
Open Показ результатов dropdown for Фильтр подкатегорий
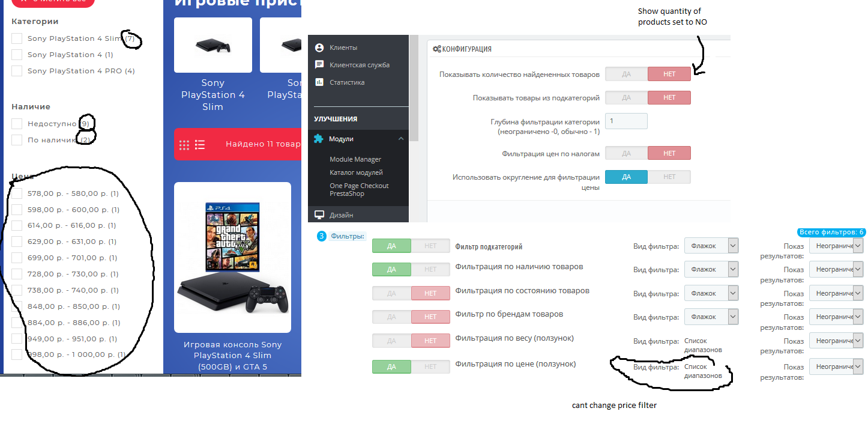836,246
